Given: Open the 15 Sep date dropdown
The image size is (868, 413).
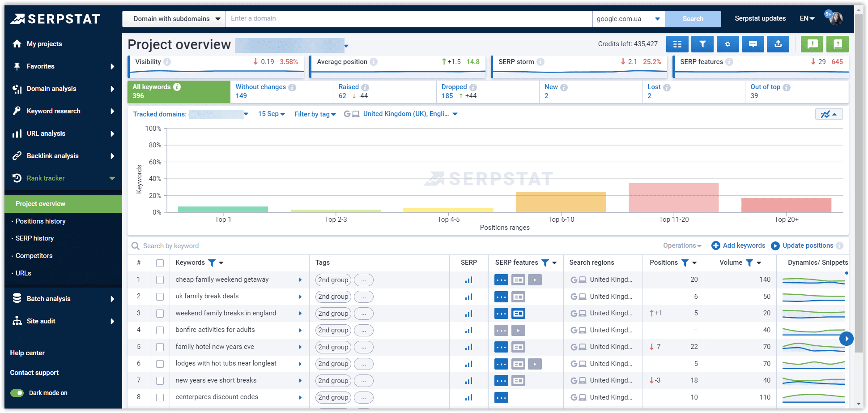Looking at the screenshot, I should click(271, 114).
